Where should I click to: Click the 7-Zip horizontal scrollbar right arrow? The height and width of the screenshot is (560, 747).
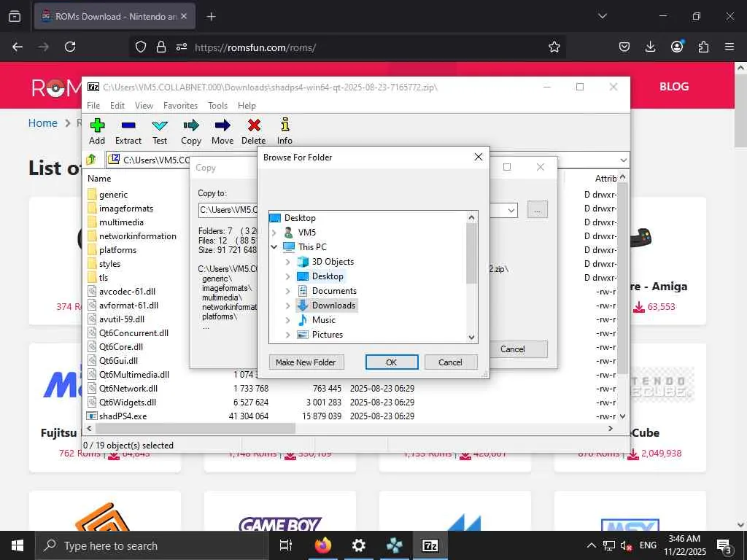point(611,429)
